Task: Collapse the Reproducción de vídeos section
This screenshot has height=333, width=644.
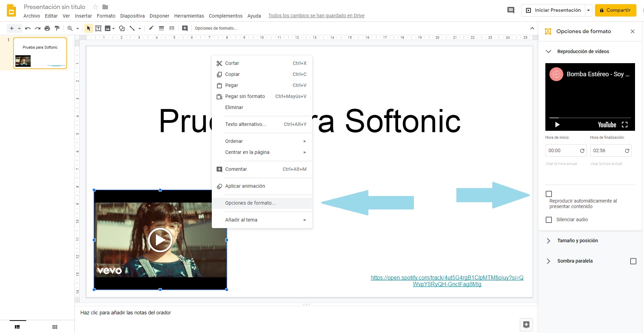Action: [x=548, y=51]
